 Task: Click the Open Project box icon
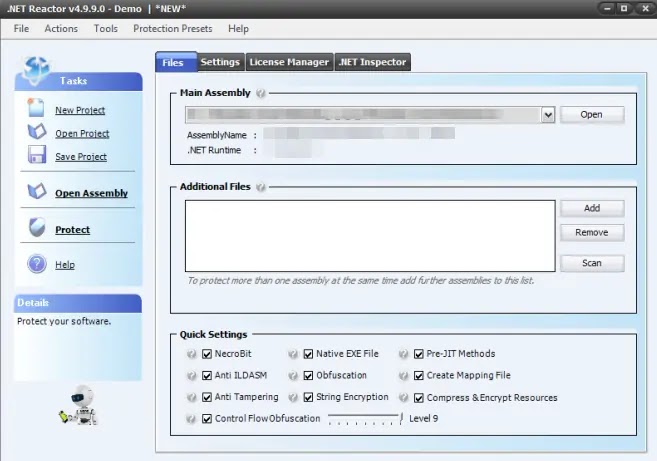37,132
